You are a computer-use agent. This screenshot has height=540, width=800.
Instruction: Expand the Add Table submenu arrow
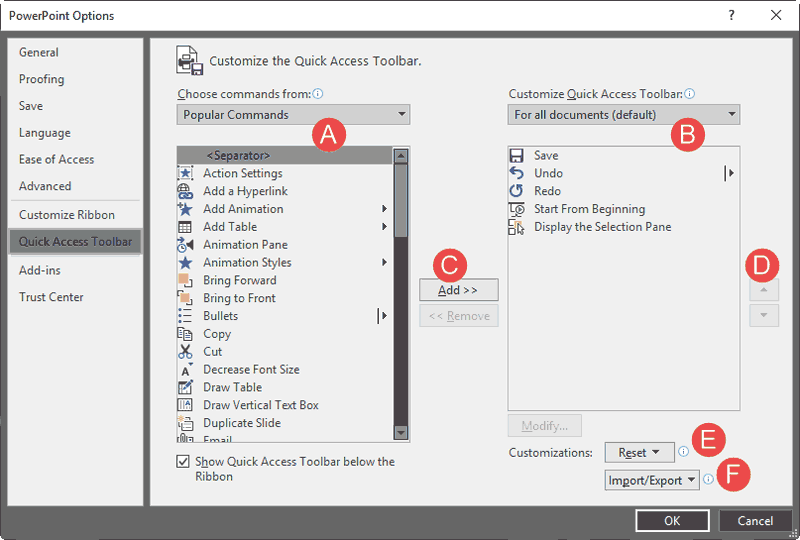(384, 227)
